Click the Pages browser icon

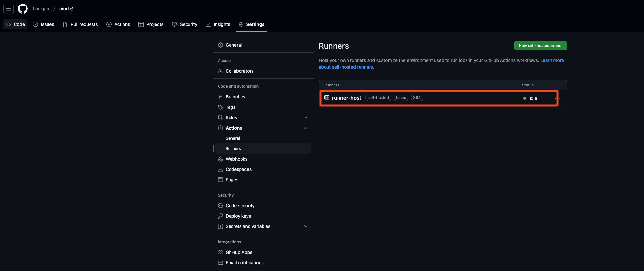220,180
